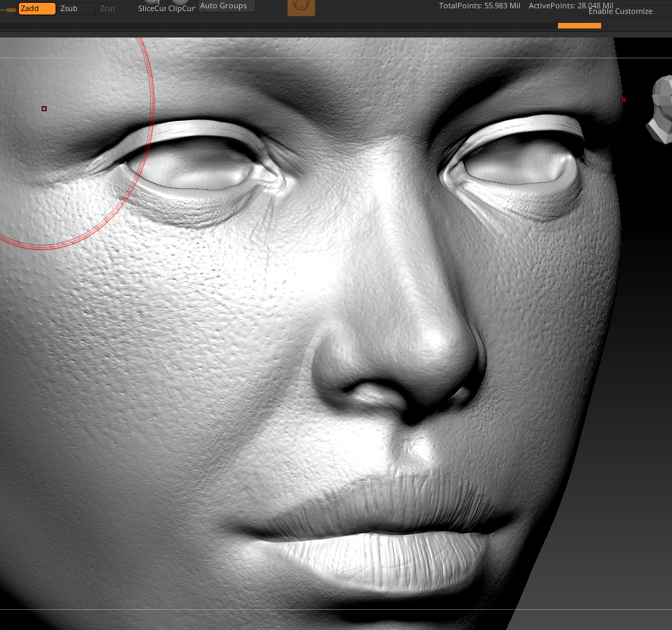Switch to Zsub mode
Image resolution: width=672 pixels, height=630 pixels.
pos(76,8)
